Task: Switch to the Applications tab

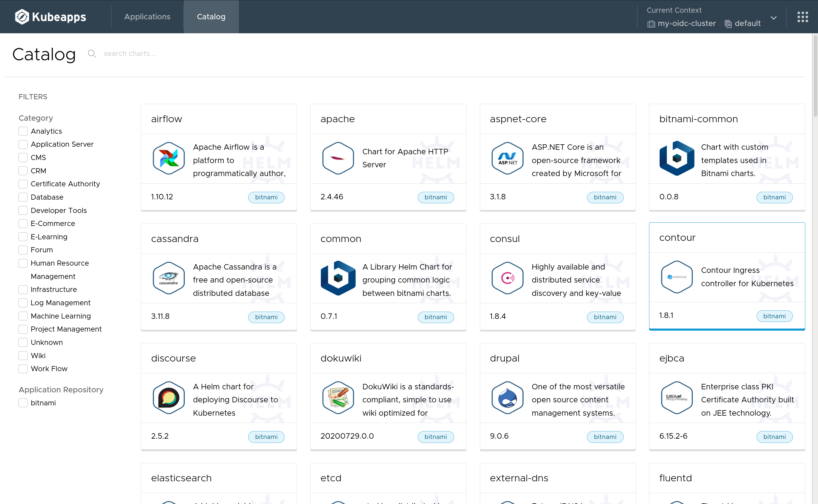Action: tap(147, 17)
